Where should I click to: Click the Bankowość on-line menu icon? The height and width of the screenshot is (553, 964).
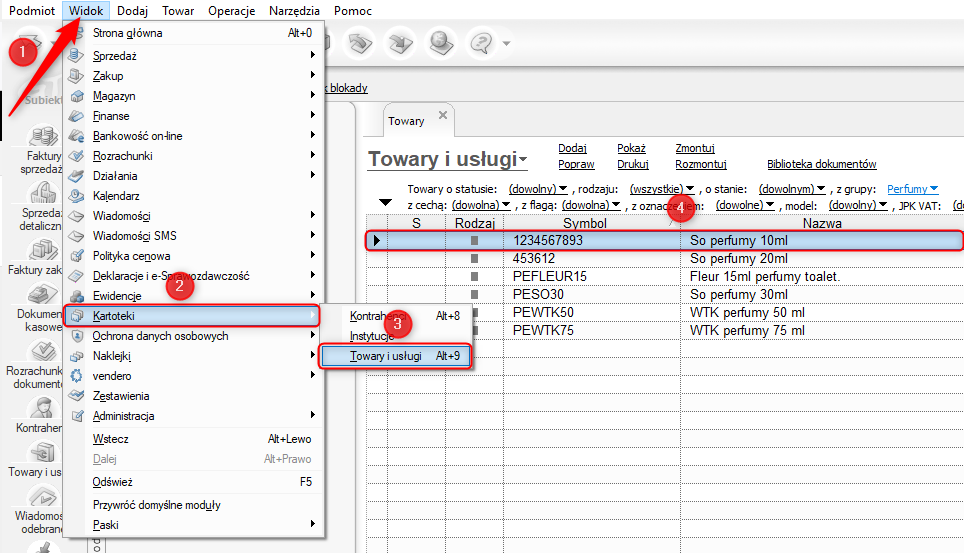(76, 136)
